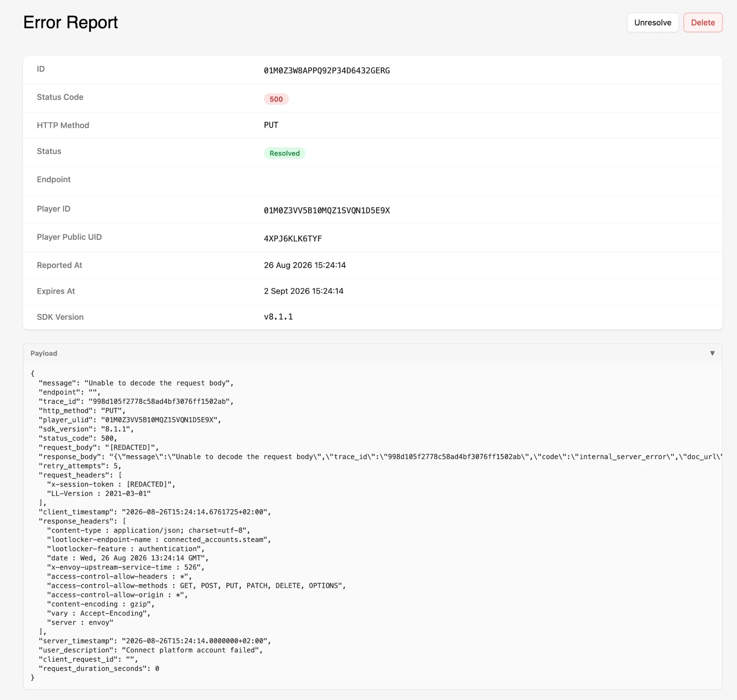Click the x-session-token REDACTED header line

111,484
